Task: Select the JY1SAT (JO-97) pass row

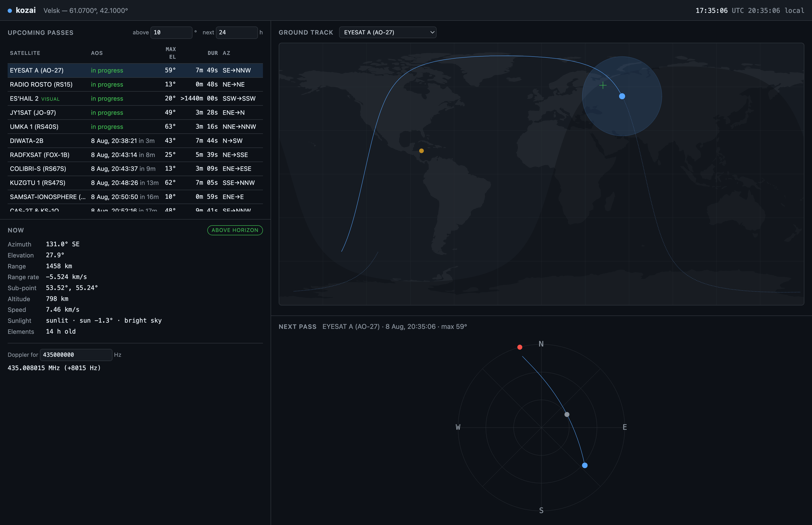Action: point(135,112)
